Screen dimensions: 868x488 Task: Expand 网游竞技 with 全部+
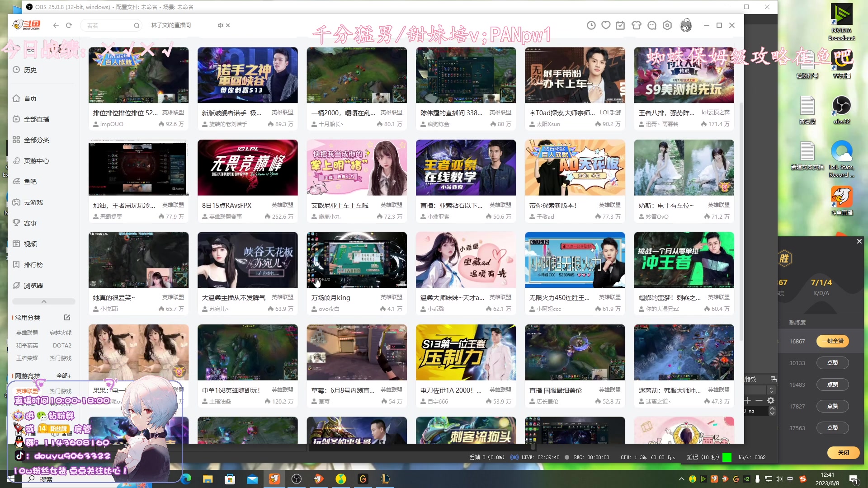63,376
